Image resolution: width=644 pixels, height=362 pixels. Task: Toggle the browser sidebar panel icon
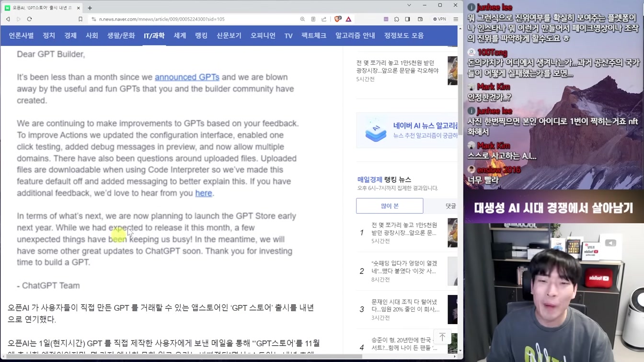click(x=407, y=19)
